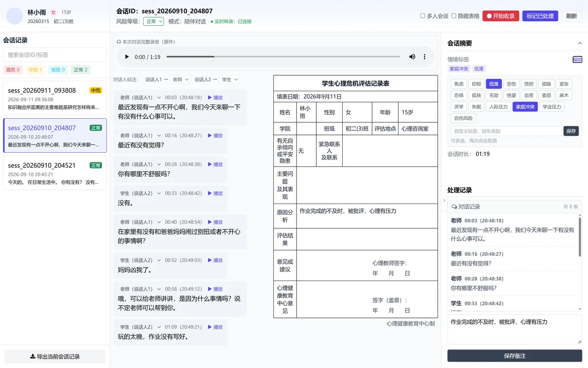Deselect the 低落 emotion tag chip

tap(493, 84)
